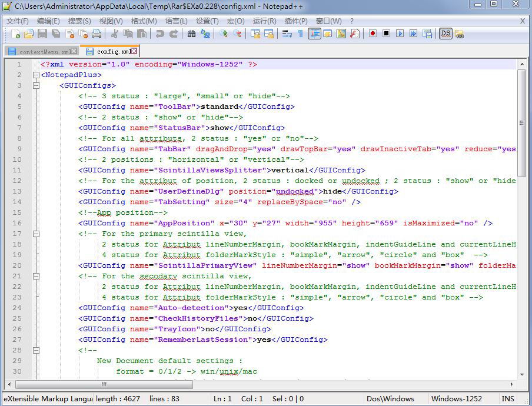This screenshot has width=532, height=406.
Task: Open the 文件(F) menu
Action: pyautogui.click(x=18, y=21)
